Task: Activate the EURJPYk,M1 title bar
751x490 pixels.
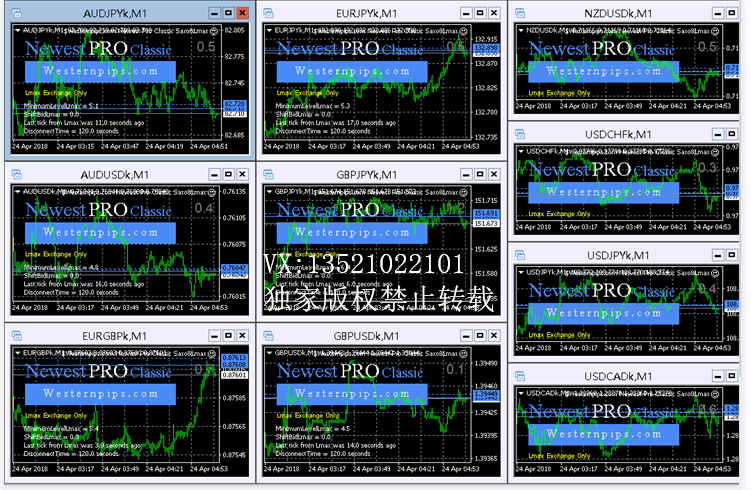Action: tap(366, 13)
